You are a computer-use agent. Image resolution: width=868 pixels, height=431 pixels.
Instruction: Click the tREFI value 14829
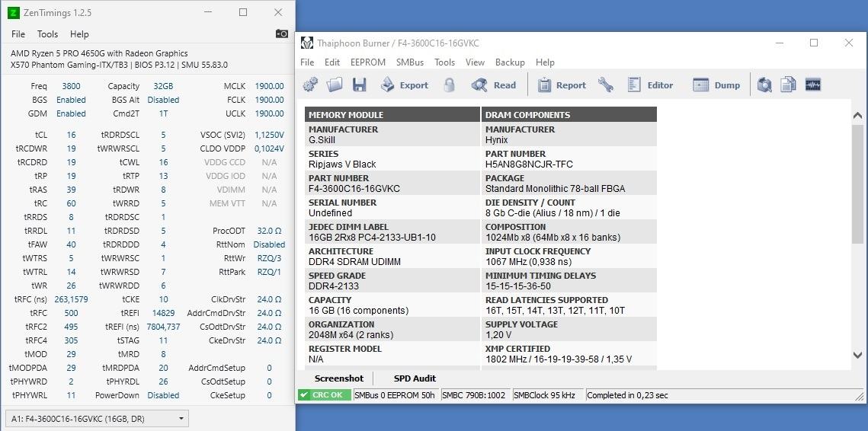(163, 313)
